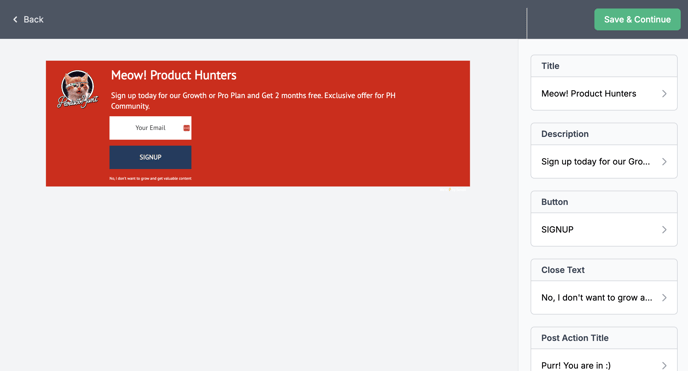The image size is (688, 371).
Task: Open the 'No, I don't want to grow a...' field
Action: point(604,297)
